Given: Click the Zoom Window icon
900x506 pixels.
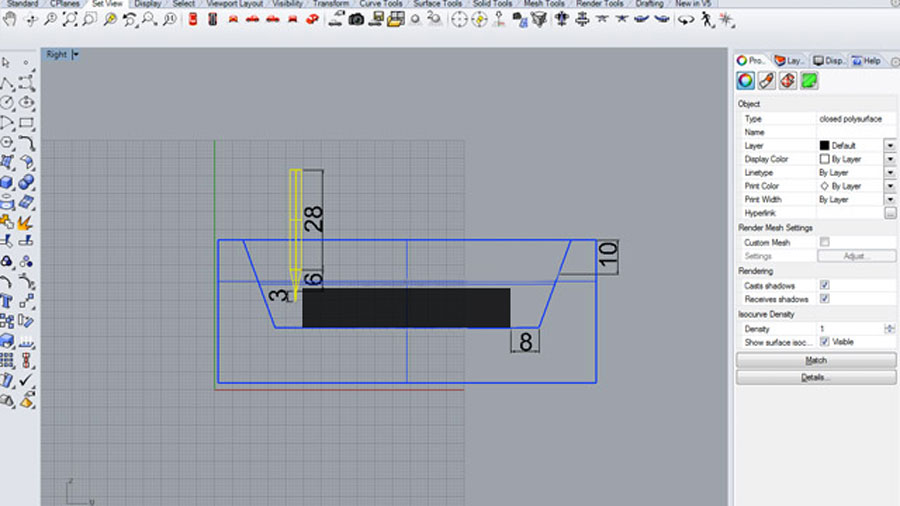Looking at the screenshot, I should point(90,20).
